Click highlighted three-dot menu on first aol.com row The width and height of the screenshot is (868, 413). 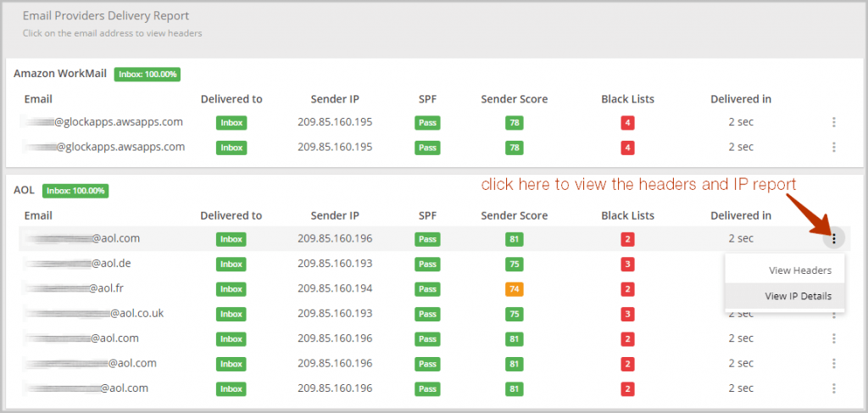tap(834, 238)
